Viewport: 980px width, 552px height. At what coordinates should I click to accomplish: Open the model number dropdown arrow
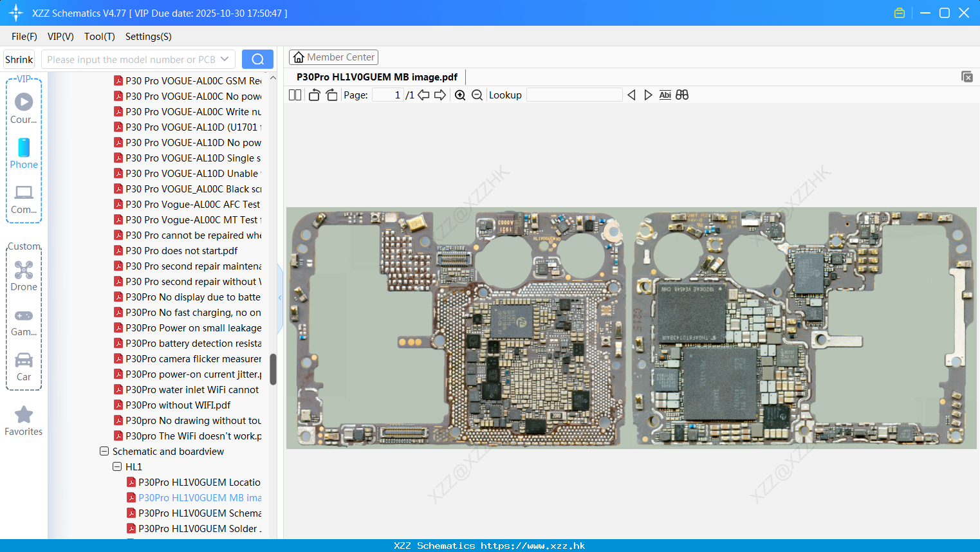click(225, 59)
